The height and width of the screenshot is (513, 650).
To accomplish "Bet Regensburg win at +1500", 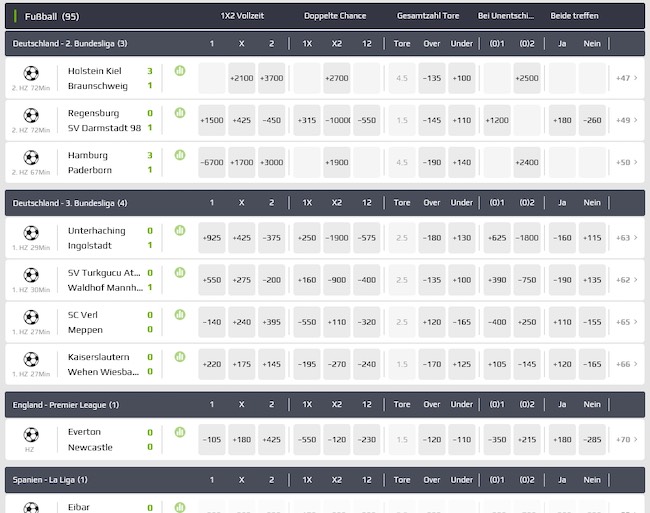I will pos(212,120).
